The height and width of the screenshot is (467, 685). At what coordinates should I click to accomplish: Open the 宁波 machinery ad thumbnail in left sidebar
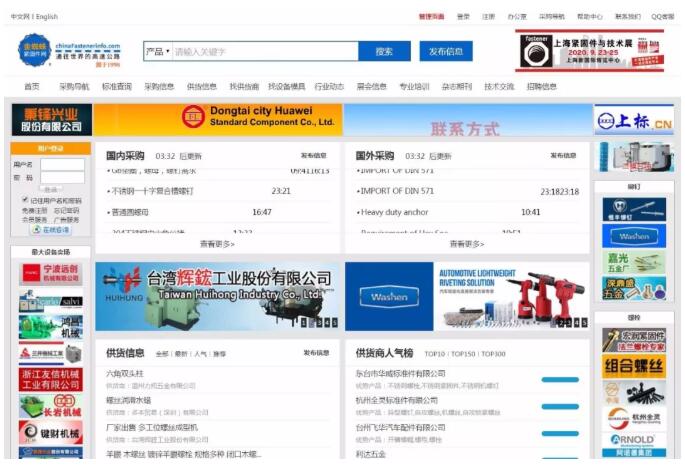[x=51, y=273]
